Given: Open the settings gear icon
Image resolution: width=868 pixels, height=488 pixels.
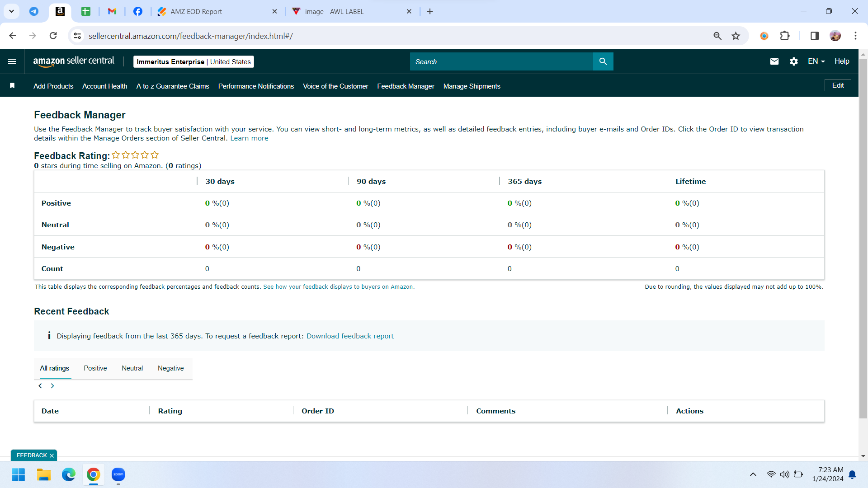Looking at the screenshot, I should click(x=794, y=61).
